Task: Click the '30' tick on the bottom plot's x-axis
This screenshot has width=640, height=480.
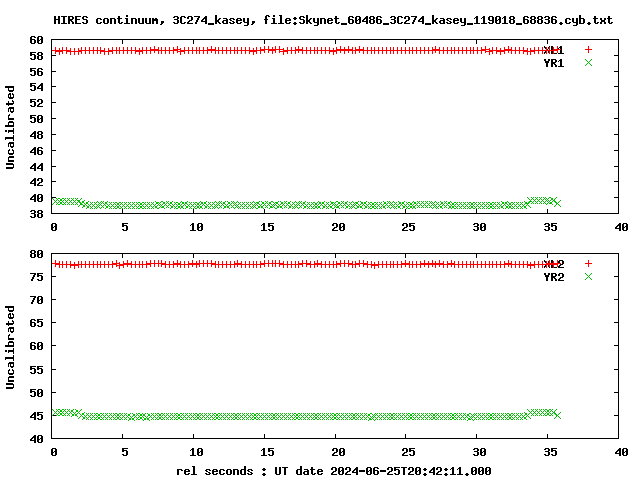Action: click(x=479, y=452)
